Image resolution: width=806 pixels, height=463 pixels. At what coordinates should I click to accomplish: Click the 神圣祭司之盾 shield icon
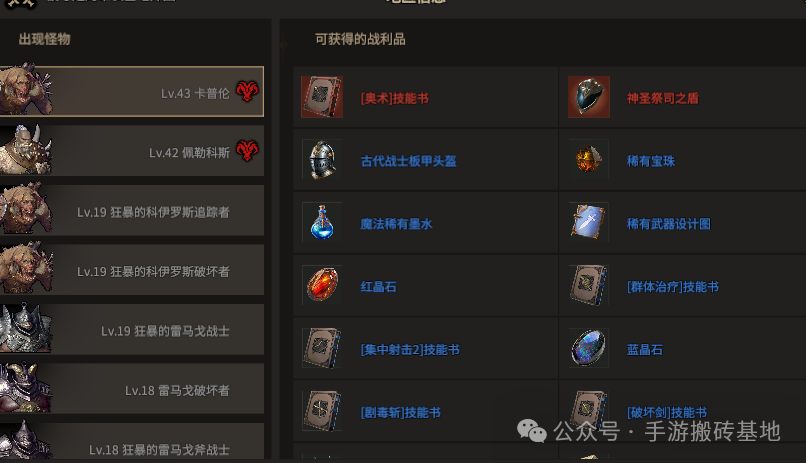click(589, 97)
